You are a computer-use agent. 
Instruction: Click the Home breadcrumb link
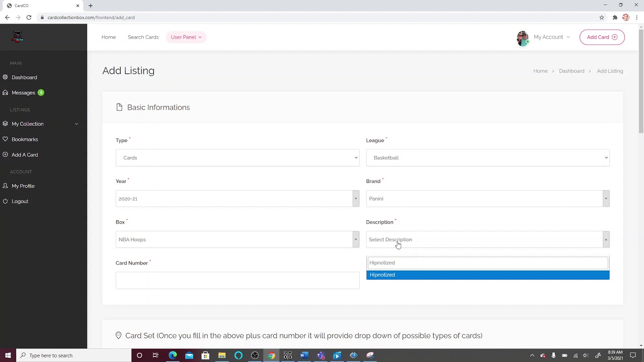(x=540, y=71)
